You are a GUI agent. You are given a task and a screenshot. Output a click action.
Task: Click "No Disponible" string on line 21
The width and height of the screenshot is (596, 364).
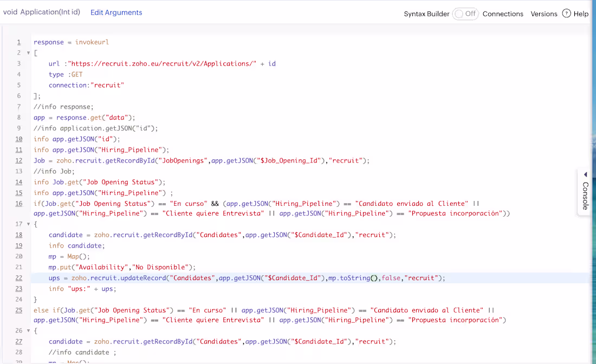(160, 268)
